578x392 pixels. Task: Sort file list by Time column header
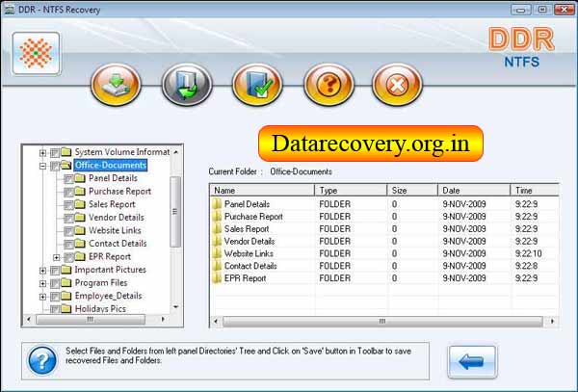(535, 190)
